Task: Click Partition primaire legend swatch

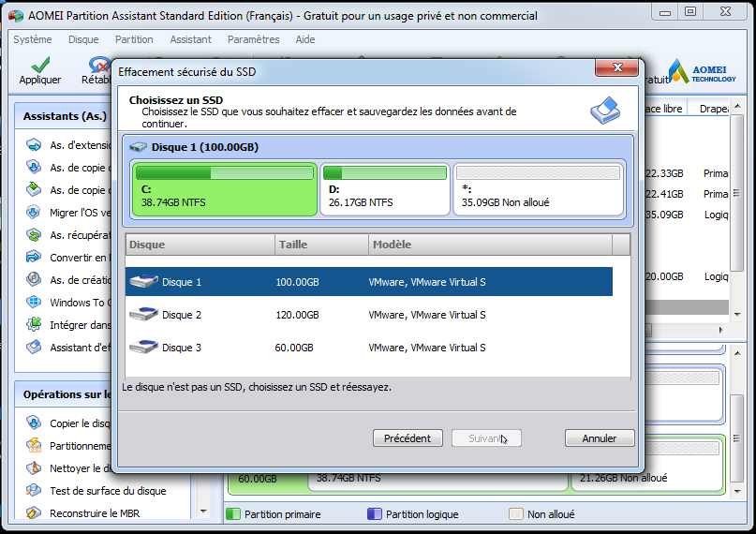Action: pyautogui.click(x=233, y=514)
